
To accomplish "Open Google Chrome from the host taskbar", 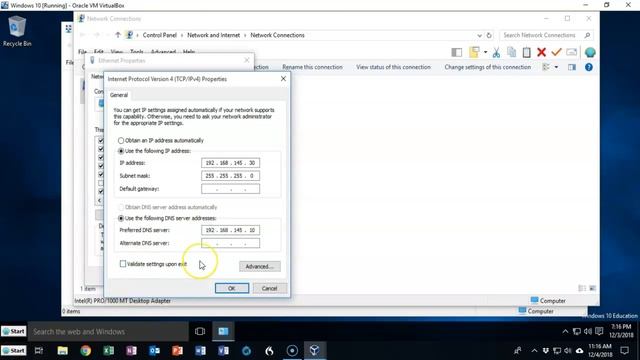I will click(86, 351).
